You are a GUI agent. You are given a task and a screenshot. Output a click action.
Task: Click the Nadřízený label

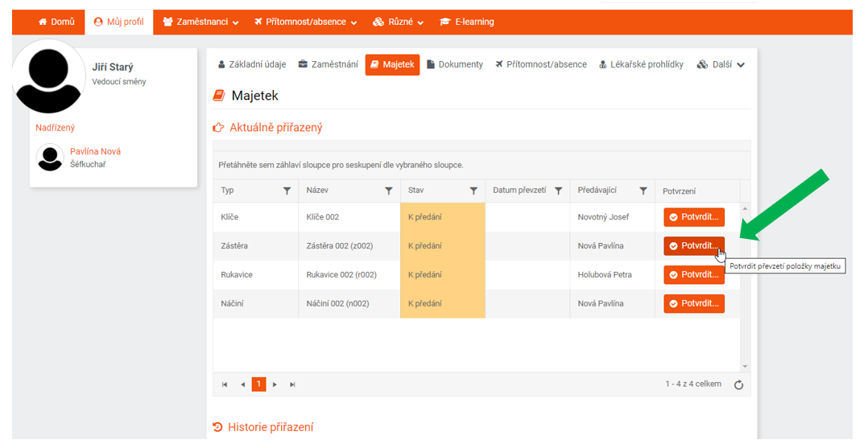coord(56,128)
